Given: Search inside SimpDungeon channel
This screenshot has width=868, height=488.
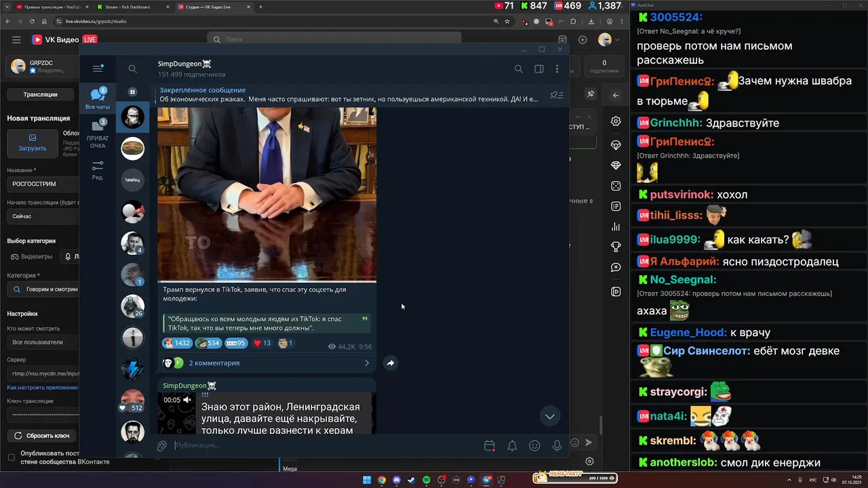Looking at the screenshot, I should (519, 68).
